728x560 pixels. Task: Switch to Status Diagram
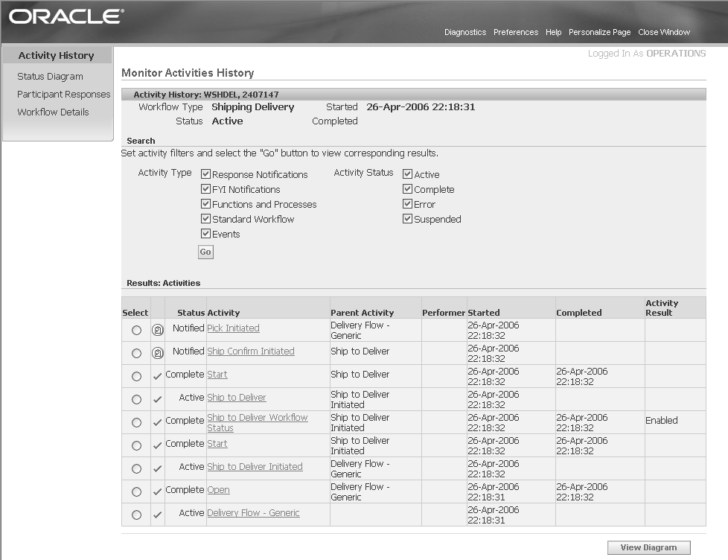coord(50,76)
